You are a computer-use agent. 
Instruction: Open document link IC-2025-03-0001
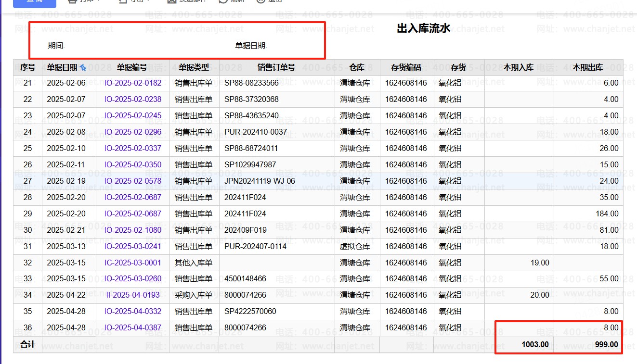[x=133, y=263]
